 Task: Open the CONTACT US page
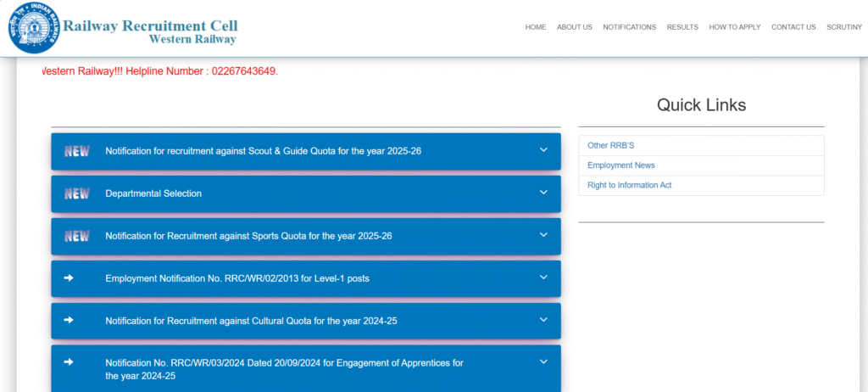pos(793,27)
